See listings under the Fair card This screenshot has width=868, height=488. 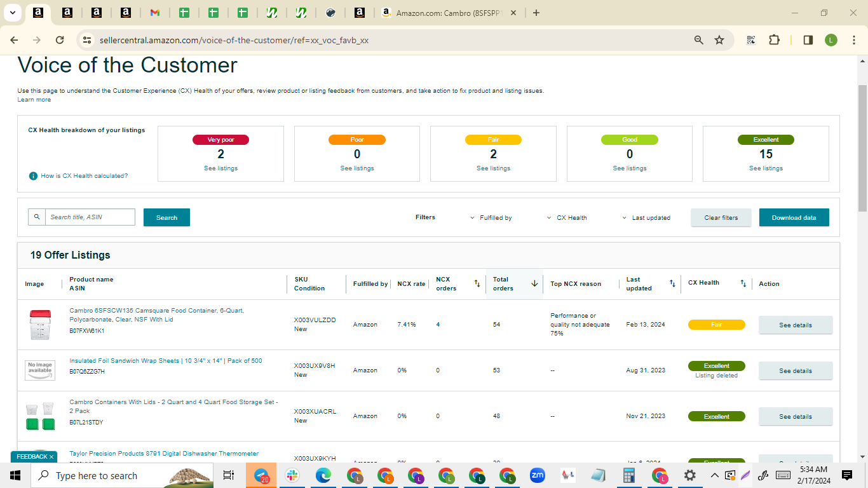click(493, 168)
